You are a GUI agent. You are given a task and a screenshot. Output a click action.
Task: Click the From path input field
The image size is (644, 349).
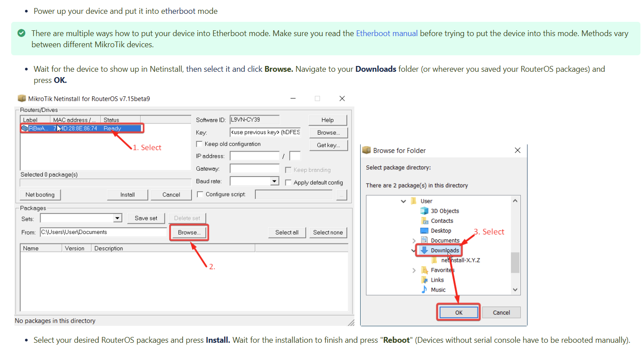click(103, 232)
